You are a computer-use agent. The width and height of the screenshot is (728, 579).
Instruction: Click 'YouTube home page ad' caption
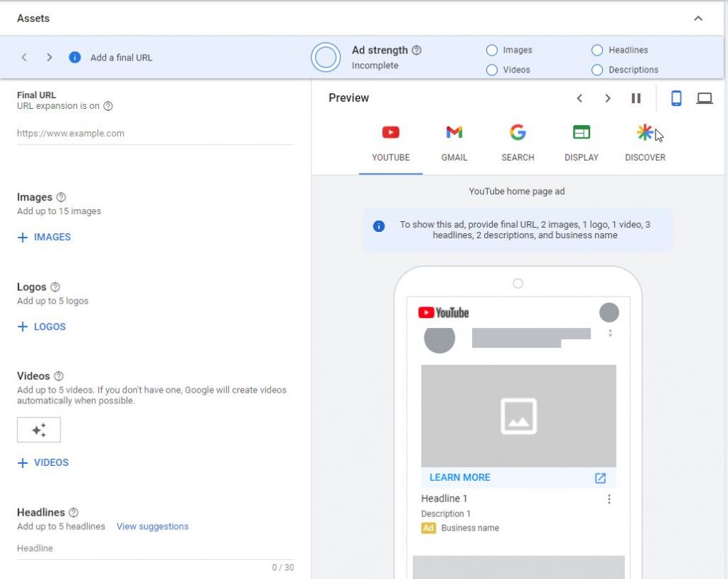[x=517, y=191]
